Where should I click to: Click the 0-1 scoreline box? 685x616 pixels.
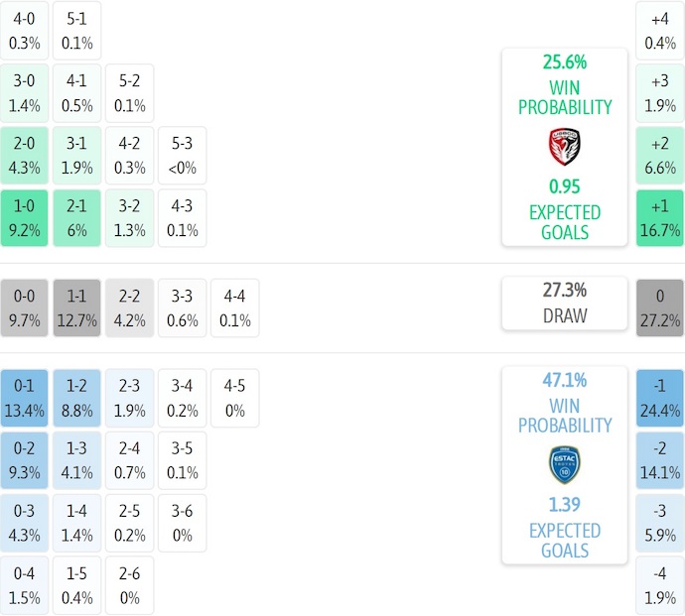(25, 398)
